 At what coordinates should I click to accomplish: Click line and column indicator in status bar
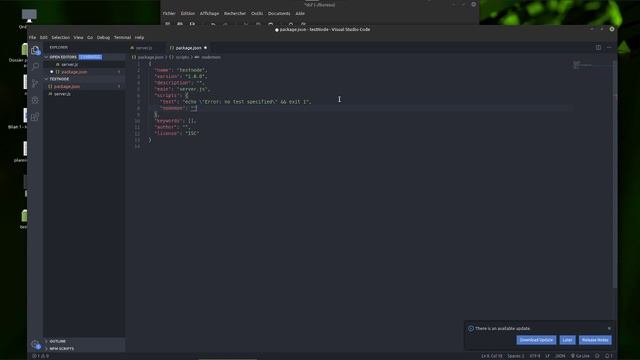491,356
